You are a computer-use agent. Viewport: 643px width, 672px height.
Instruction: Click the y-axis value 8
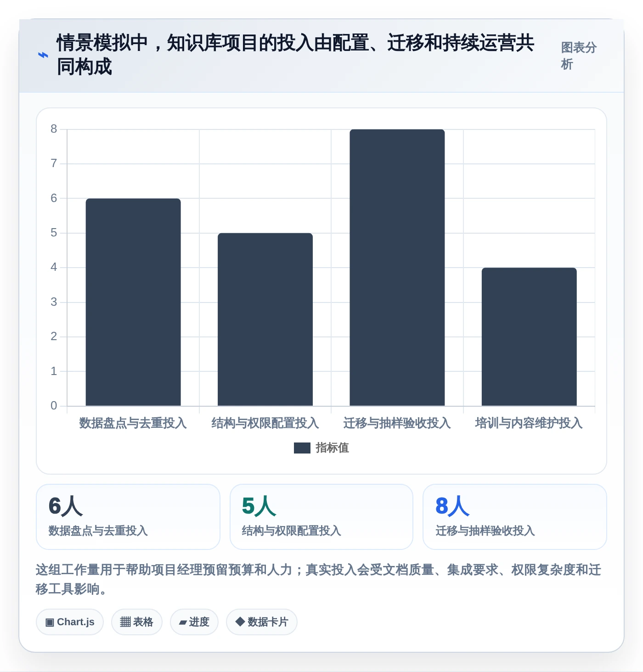tap(54, 129)
